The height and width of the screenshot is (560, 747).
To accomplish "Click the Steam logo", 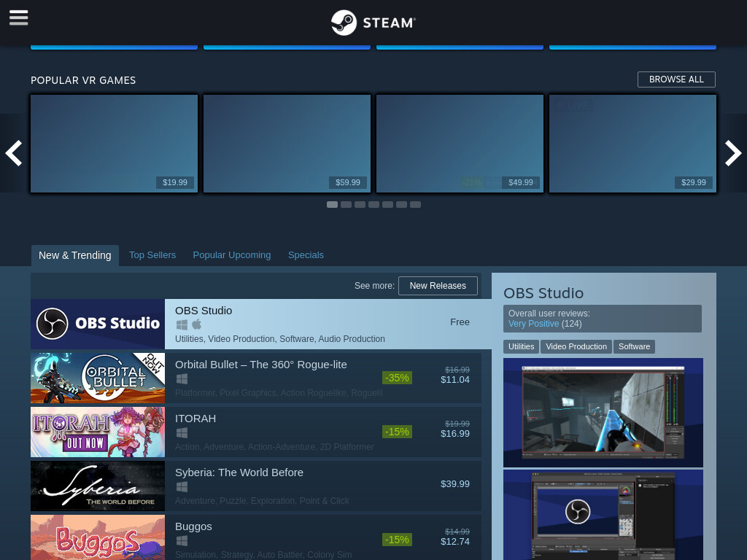I will pyautogui.click(x=373, y=23).
